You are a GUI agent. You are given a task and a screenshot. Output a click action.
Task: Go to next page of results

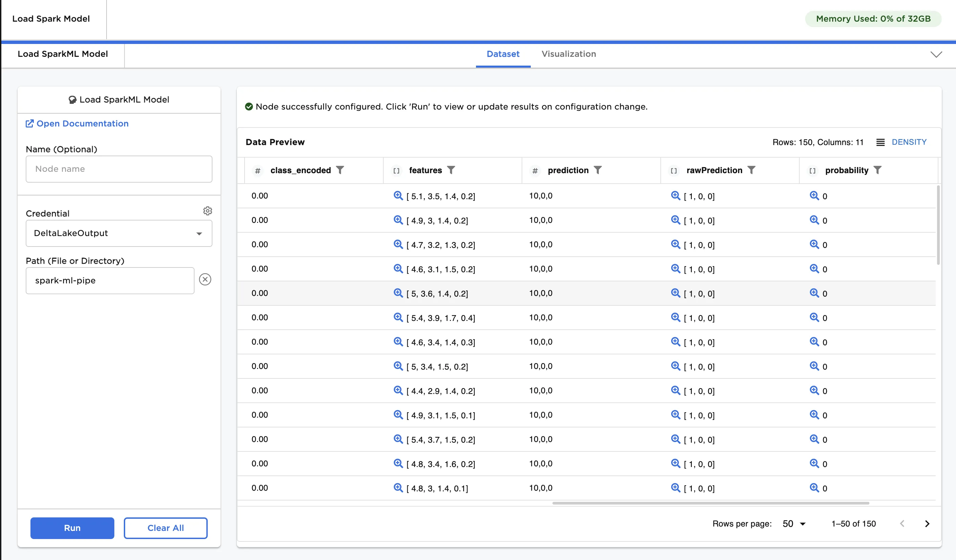(x=927, y=523)
